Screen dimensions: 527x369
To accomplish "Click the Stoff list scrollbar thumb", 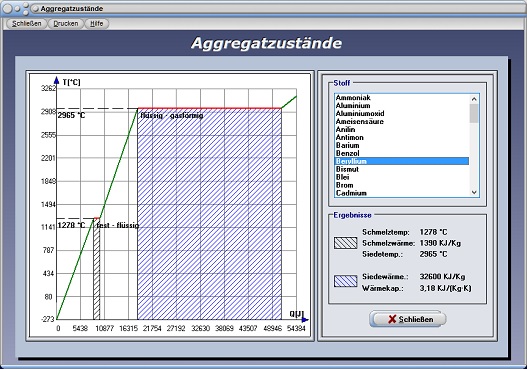I will pyautogui.click(x=474, y=114).
